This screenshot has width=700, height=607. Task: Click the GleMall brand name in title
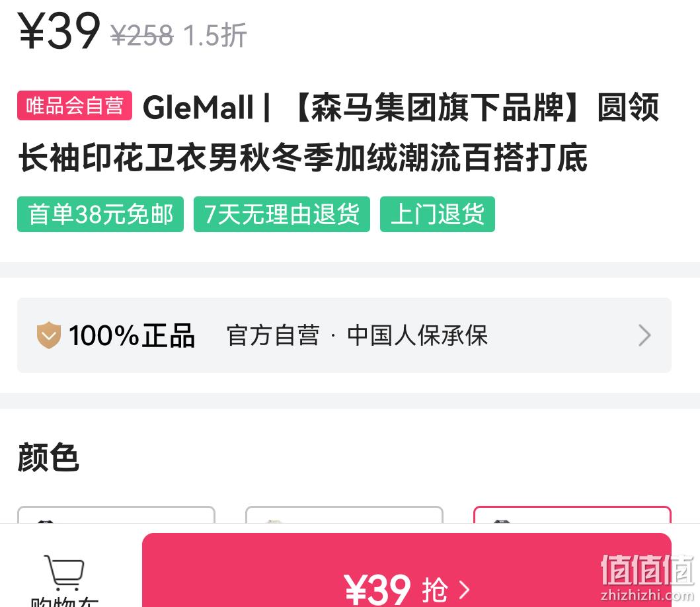click(x=198, y=108)
